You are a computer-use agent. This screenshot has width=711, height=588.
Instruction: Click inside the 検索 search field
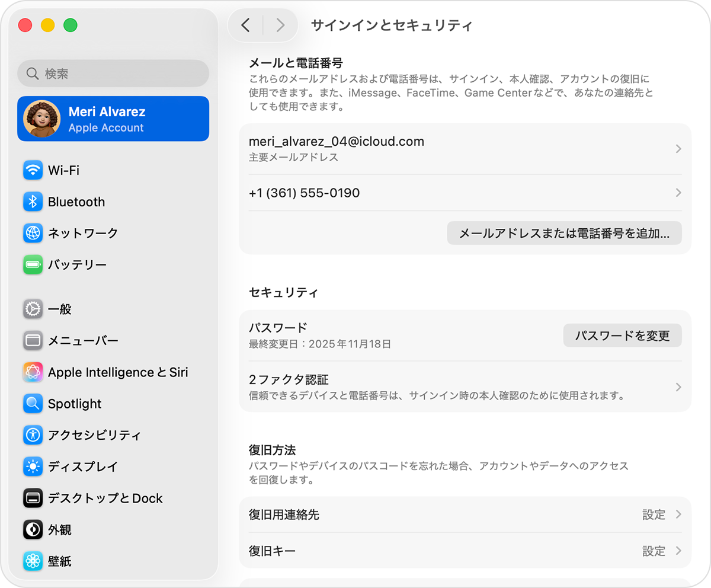[113, 73]
